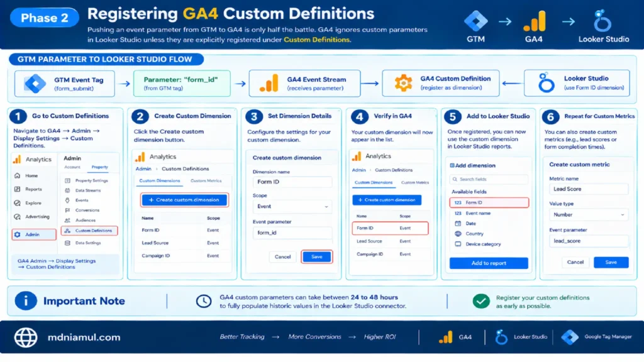Click the highlighted Custom Definitions text in header
This screenshot has width=644, height=362.
click(316, 40)
